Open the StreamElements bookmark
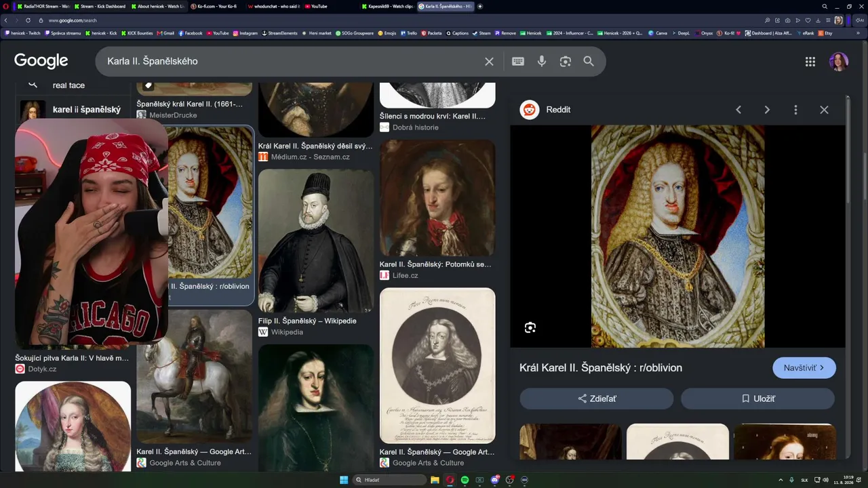868x488 pixels. click(x=280, y=33)
